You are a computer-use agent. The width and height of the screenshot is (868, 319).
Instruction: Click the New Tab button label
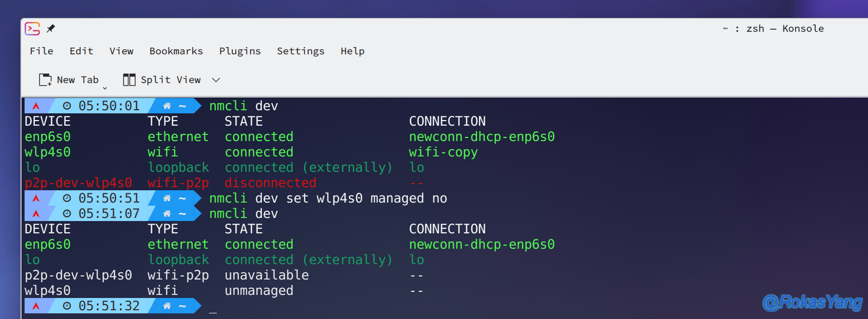click(78, 79)
